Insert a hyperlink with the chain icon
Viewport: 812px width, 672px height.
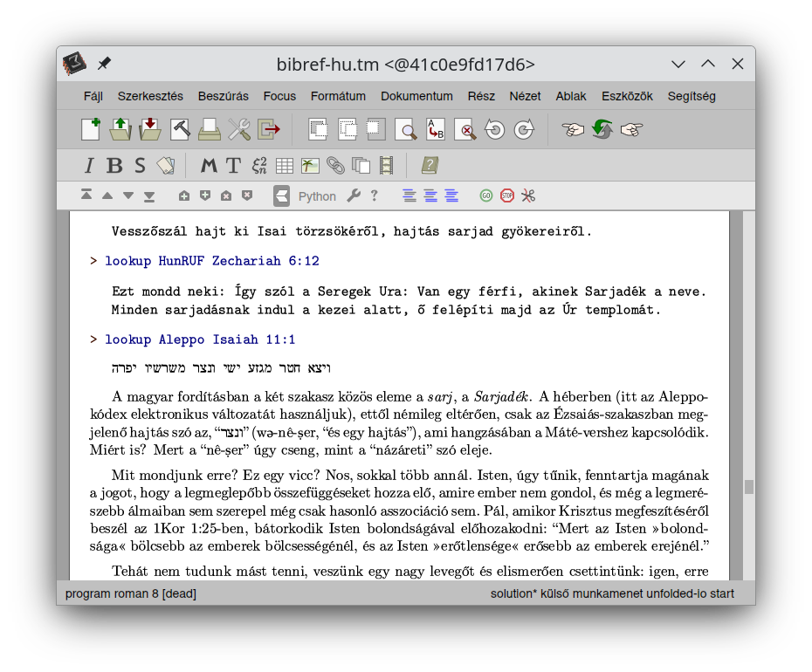tap(335, 165)
